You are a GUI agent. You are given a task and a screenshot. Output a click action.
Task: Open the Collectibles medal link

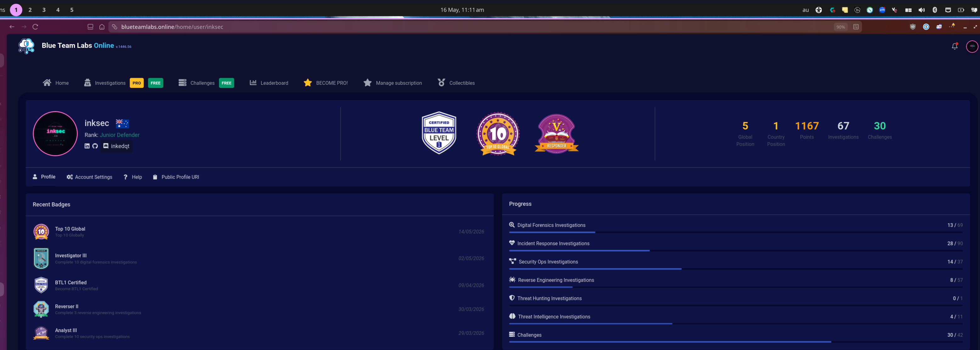(x=456, y=83)
